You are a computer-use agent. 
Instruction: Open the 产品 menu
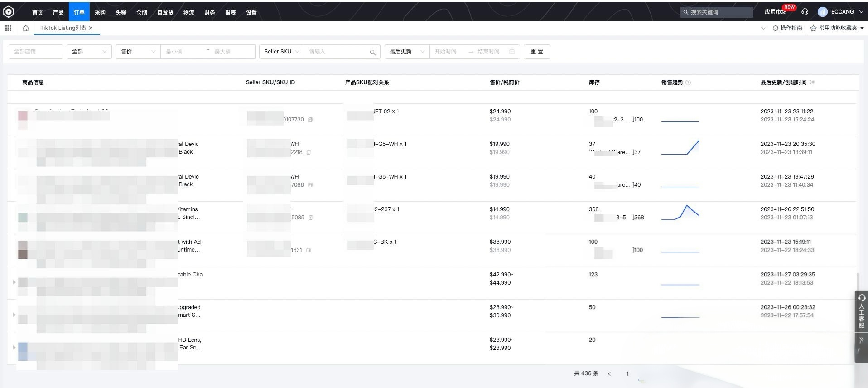click(58, 12)
